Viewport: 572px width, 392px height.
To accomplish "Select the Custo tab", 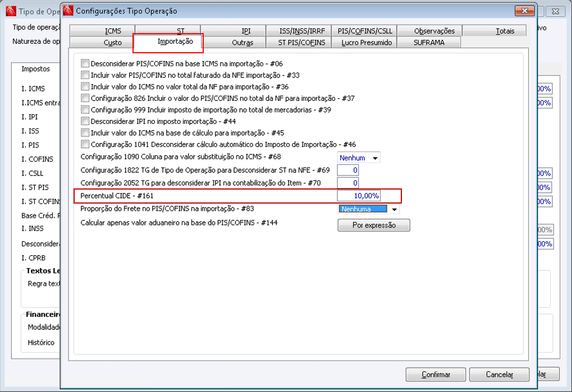I will point(102,42).
